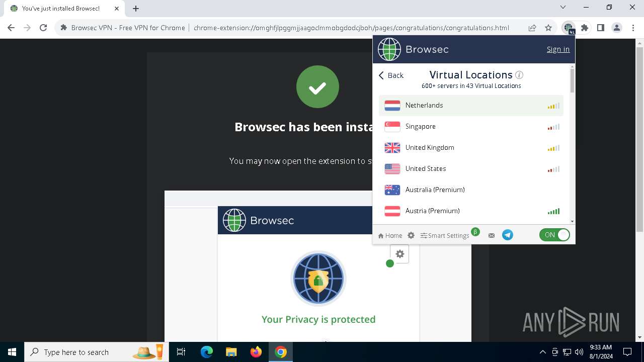Image resolution: width=644 pixels, height=362 pixels.
Task: Go back in browser history
Action: [11, 28]
